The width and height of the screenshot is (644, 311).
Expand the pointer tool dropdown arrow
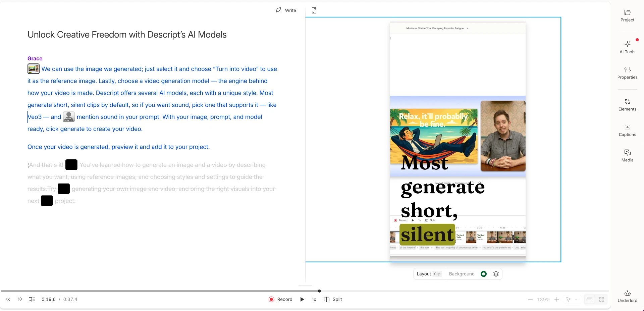[576, 299]
